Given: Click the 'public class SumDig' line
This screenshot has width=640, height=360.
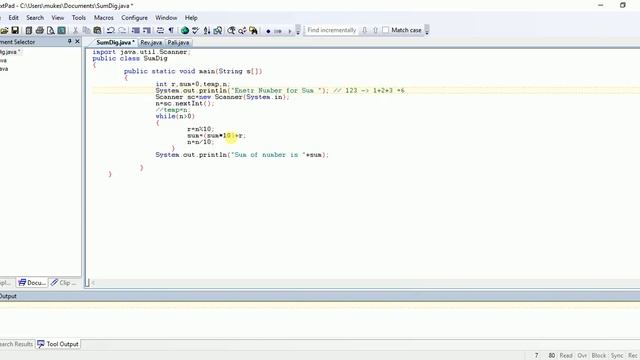Looking at the screenshot, I should tap(130, 58).
